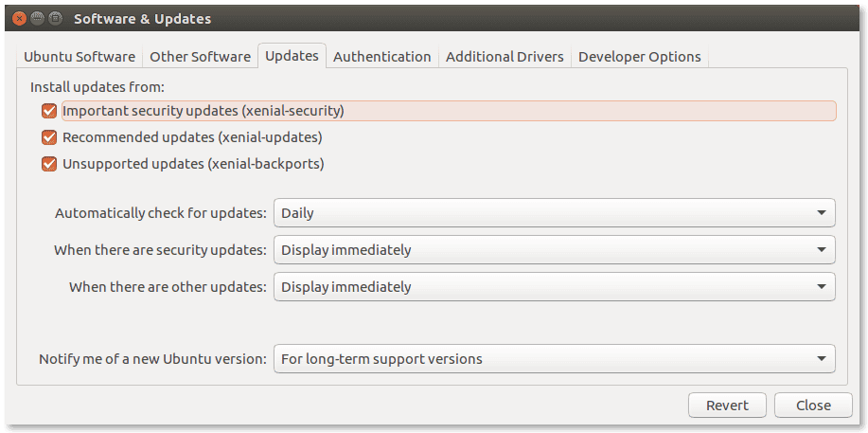868x433 pixels.
Task: Click the Revert button
Action: point(727,406)
